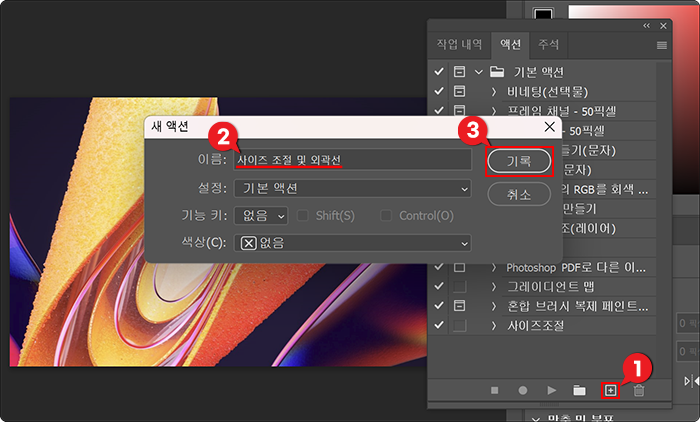Toggle checkmark for 혼합 브러시 복제 페인트
The height and width of the screenshot is (422, 700).
(x=439, y=306)
